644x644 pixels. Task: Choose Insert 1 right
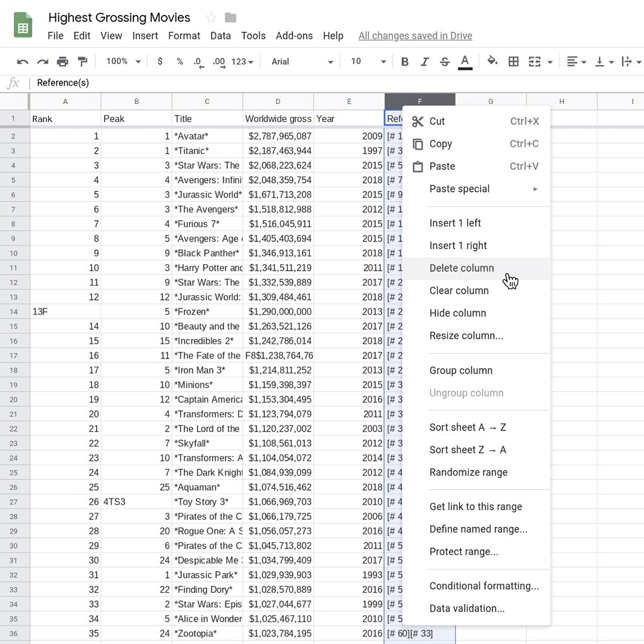click(x=476, y=246)
